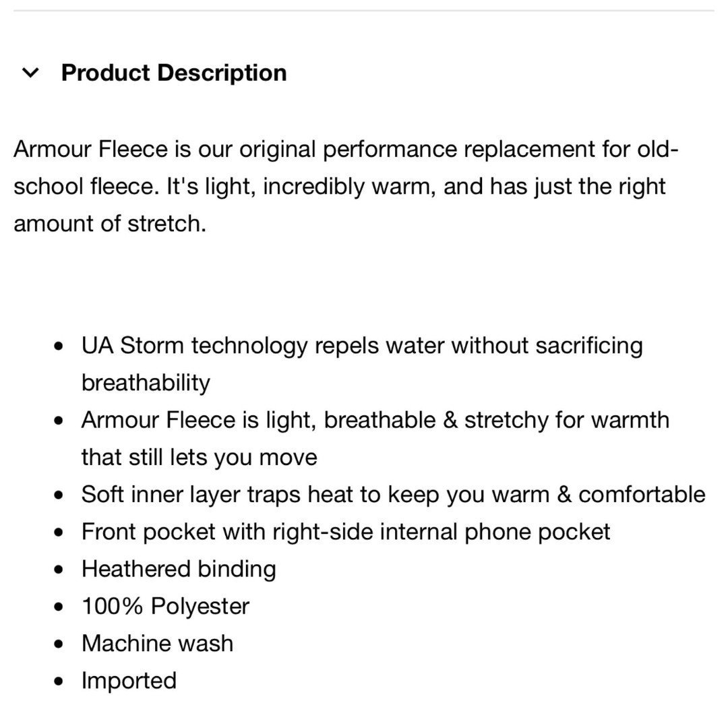The width and height of the screenshot is (728, 728).
Task: Click the bullet dot beside Front pocket
Action: pyautogui.click(x=58, y=533)
